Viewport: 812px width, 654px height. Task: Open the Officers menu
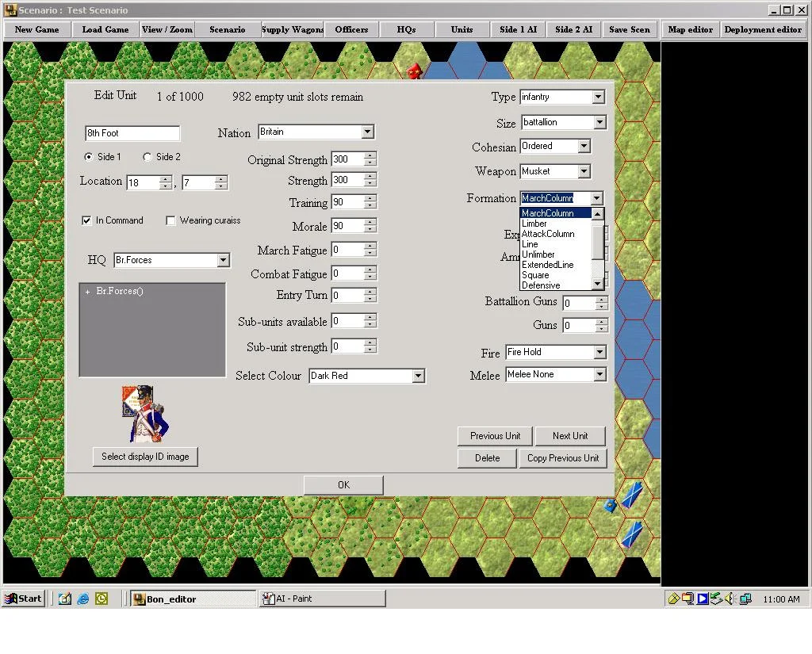pyautogui.click(x=351, y=29)
